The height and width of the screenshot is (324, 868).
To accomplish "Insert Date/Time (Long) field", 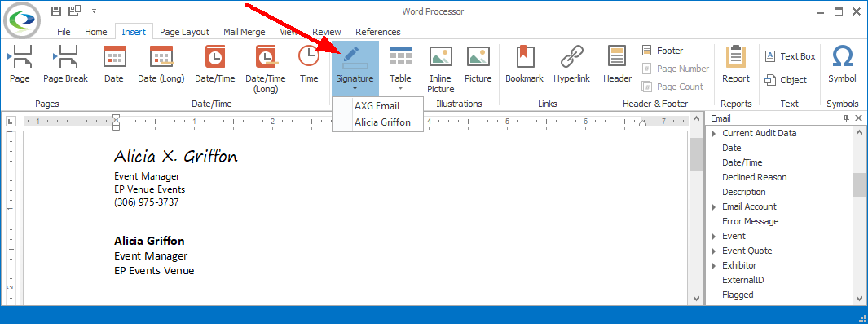I will (x=266, y=69).
